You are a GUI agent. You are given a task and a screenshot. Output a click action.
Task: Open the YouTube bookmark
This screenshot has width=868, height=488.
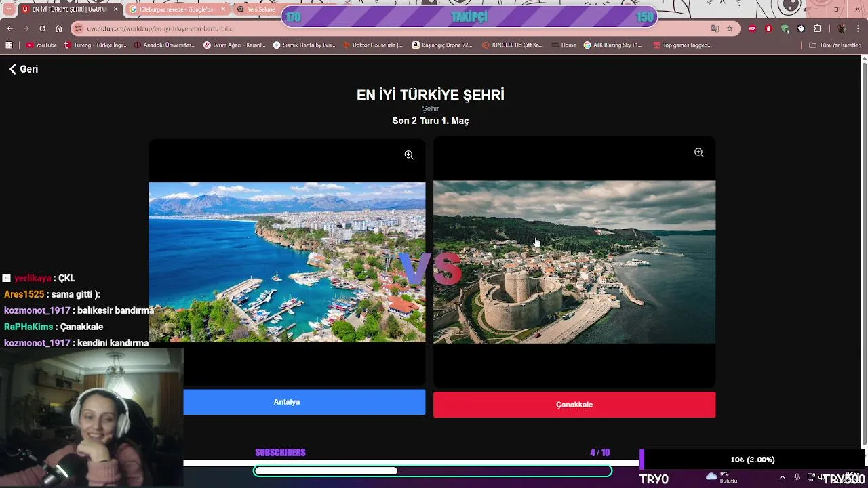41,45
